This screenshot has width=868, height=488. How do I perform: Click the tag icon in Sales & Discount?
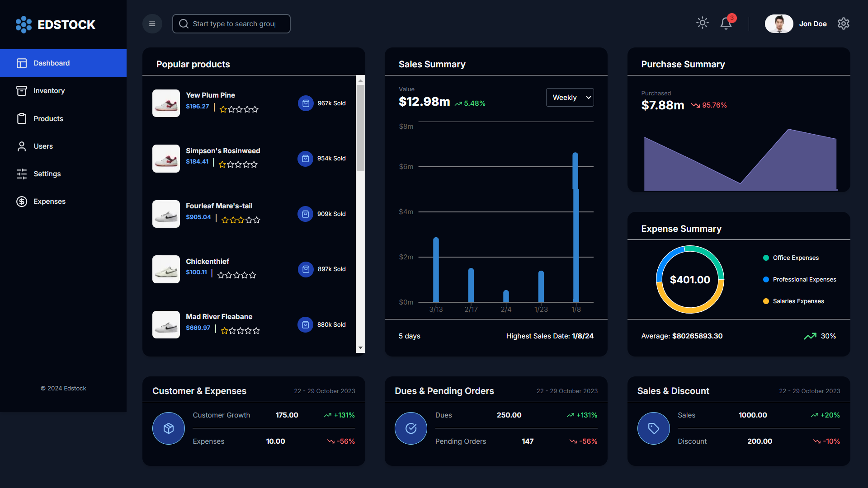653,428
